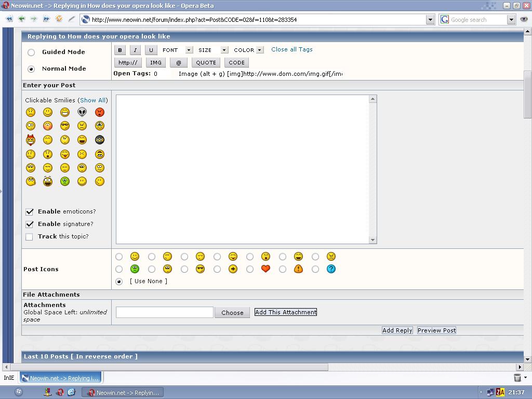Viewport: 532px width, 399px height.
Task: Click Preview Post button
Action: [436, 330]
